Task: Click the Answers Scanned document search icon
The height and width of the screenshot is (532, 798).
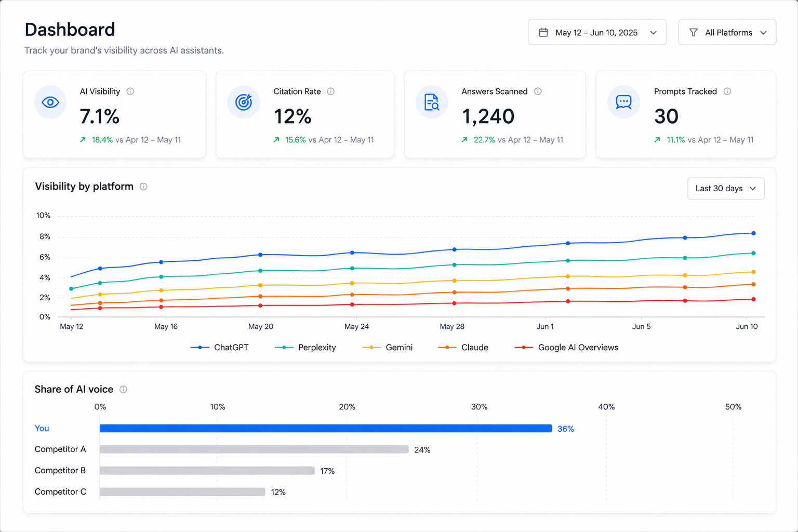Action: point(432,102)
